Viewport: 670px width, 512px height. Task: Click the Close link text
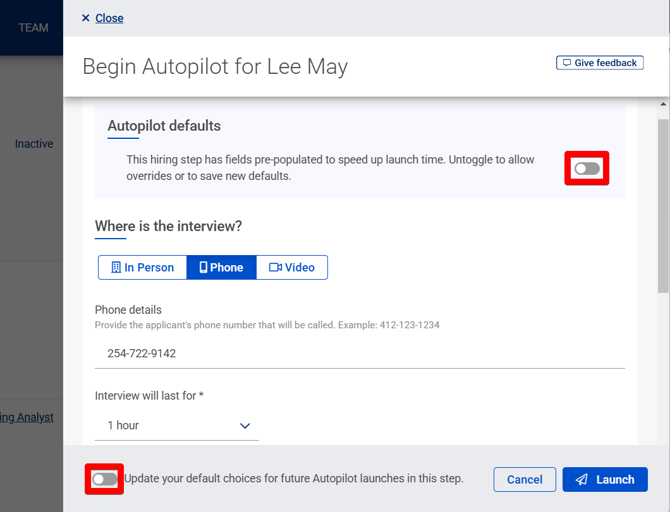point(109,18)
